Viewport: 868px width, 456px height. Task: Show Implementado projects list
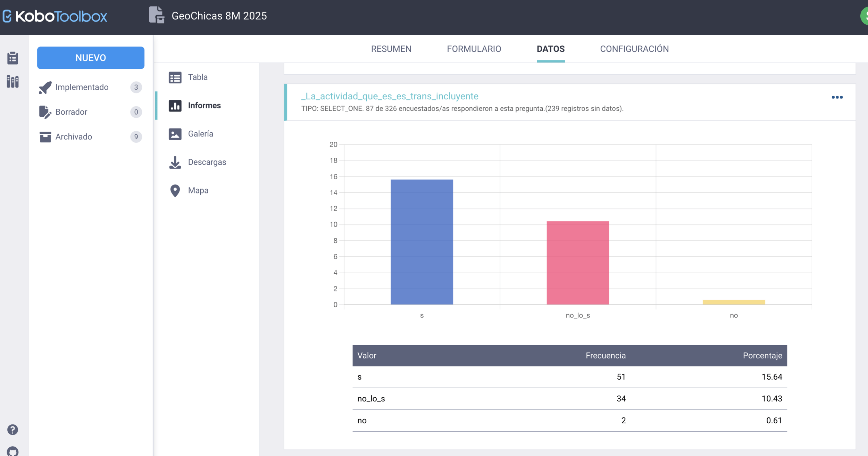coord(82,87)
